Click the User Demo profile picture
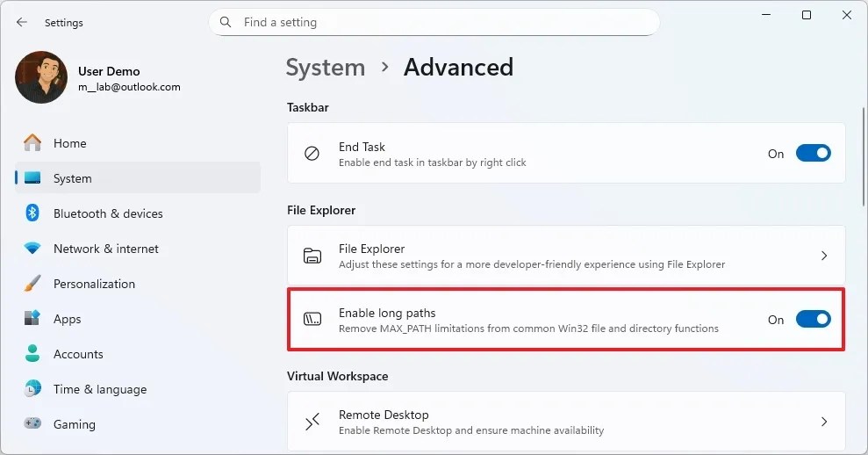 [41, 77]
